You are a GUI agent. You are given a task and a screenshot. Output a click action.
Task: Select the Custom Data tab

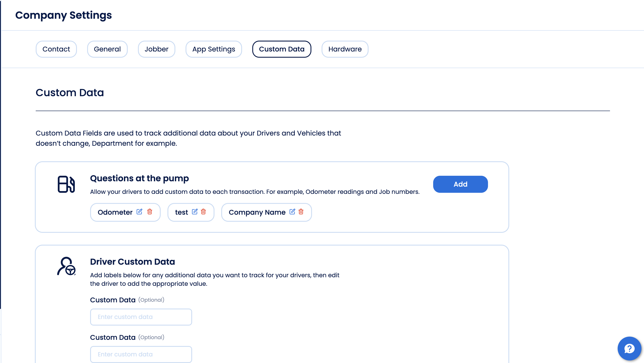tap(282, 49)
